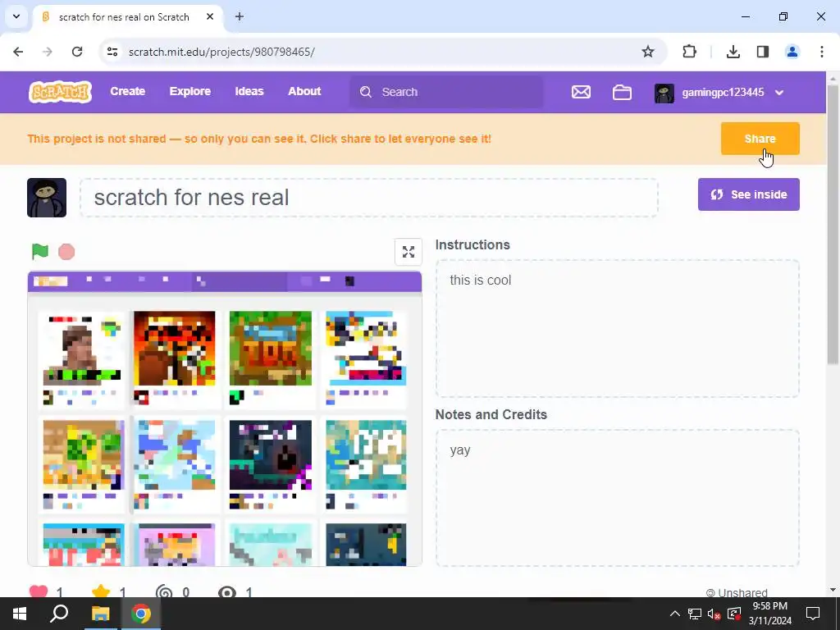Open the network tray icon
The width and height of the screenshot is (840, 630).
tap(694, 614)
